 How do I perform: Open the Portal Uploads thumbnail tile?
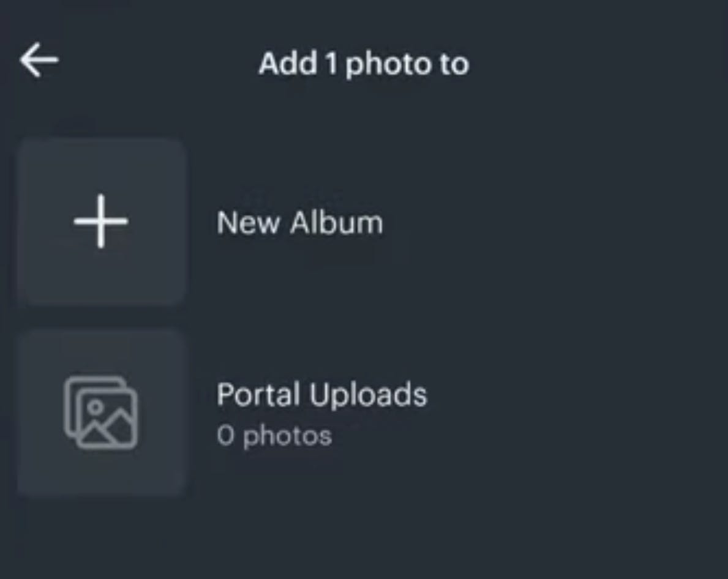(x=101, y=413)
